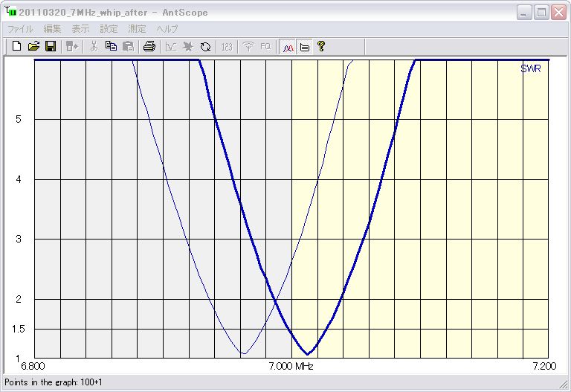Minimize the AntScope window
The width and height of the screenshot is (571, 392).
(524, 13)
